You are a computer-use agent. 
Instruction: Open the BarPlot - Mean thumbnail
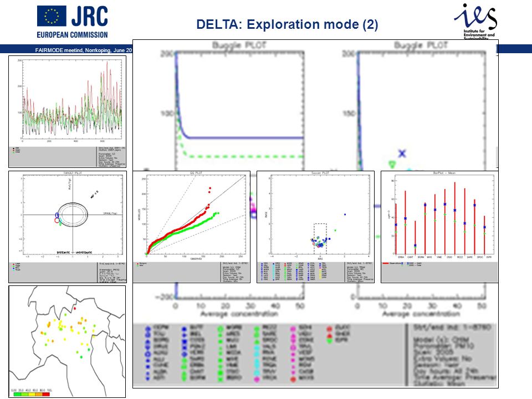439,227
